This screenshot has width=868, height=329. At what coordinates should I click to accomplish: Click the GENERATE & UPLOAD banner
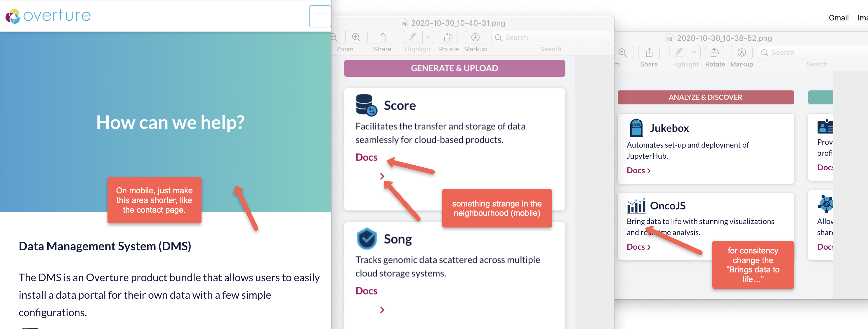(x=454, y=68)
